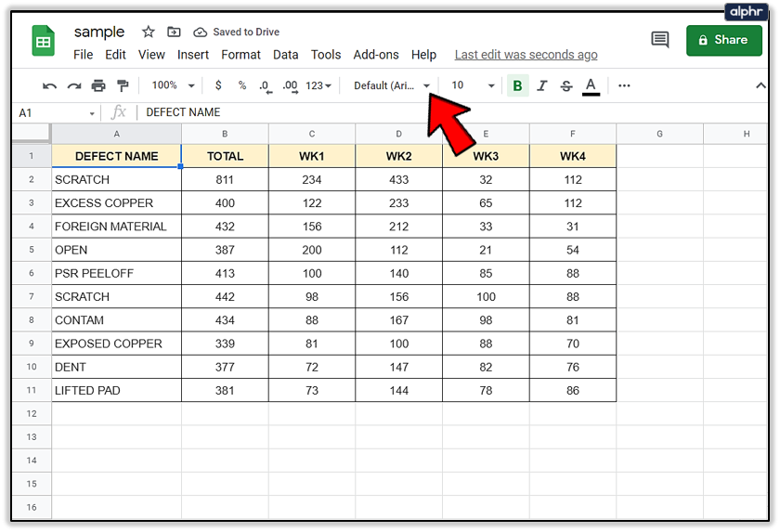Format as currency with dollar icon
Screen dimensions: 780x532
pos(218,85)
